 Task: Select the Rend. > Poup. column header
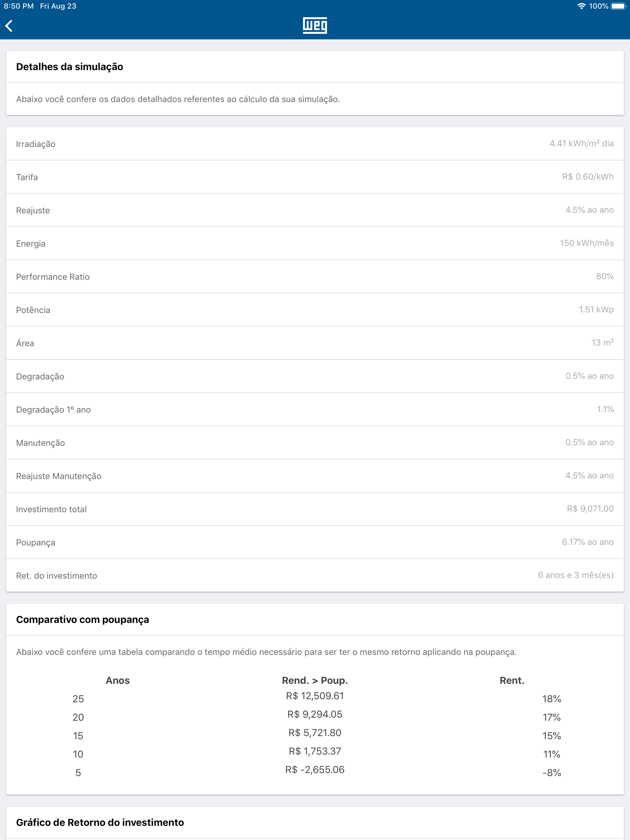315,680
